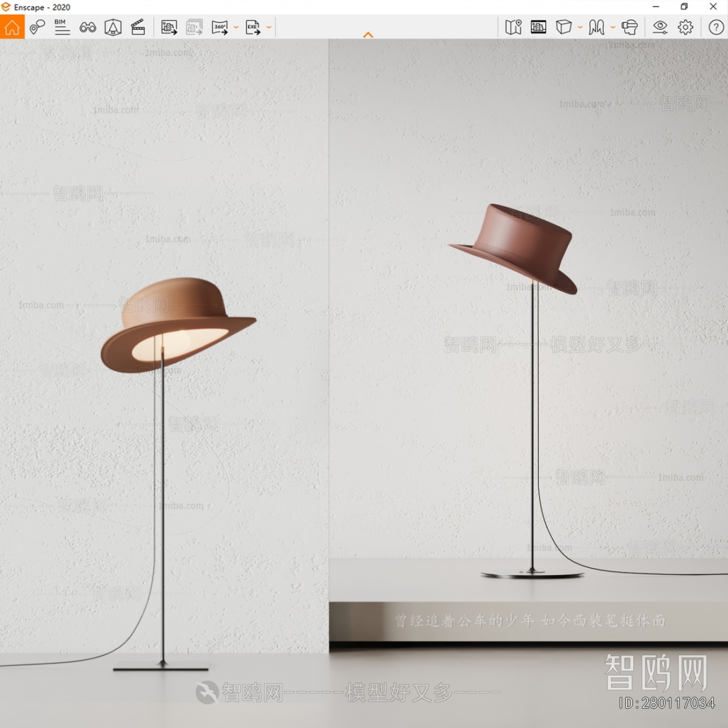The image size is (728, 728).
Task: Open the projection mode dropdown arrow
Action: (x=580, y=28)
